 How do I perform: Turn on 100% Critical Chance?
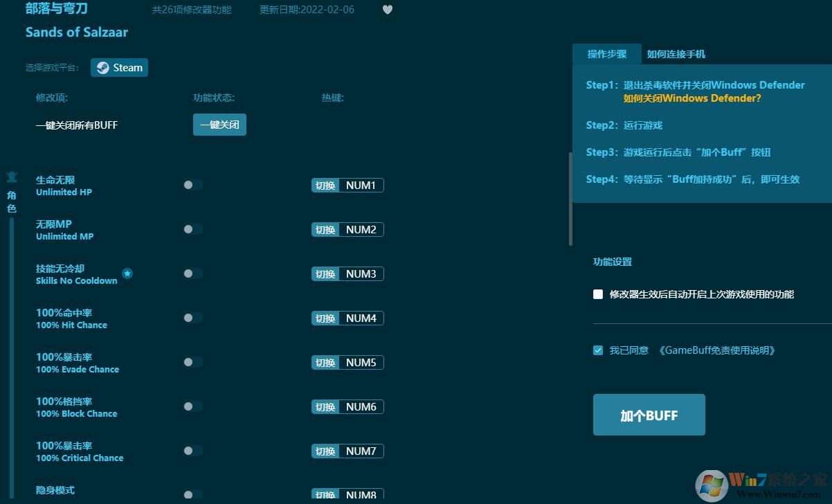click(x=192, y=451)
